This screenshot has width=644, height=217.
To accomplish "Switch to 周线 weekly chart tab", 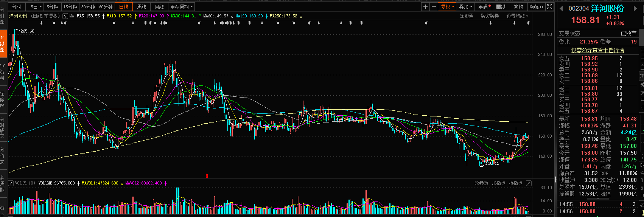I will [142, 7].
